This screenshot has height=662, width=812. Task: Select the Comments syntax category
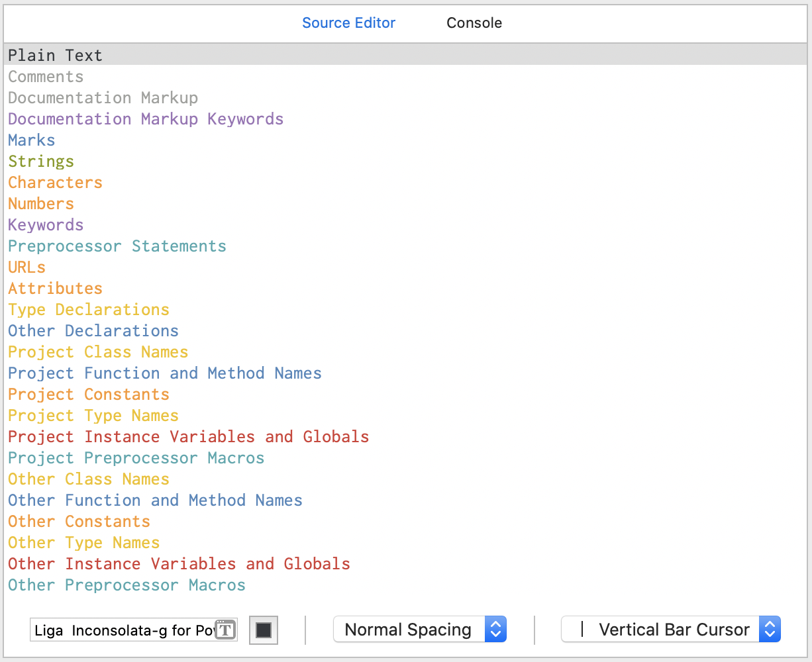46,77
